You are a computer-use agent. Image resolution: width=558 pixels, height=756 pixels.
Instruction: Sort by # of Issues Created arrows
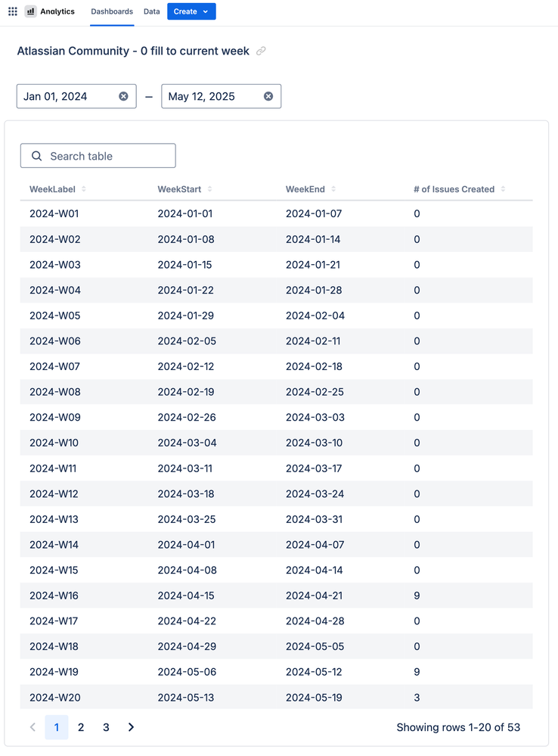point(503,189)
